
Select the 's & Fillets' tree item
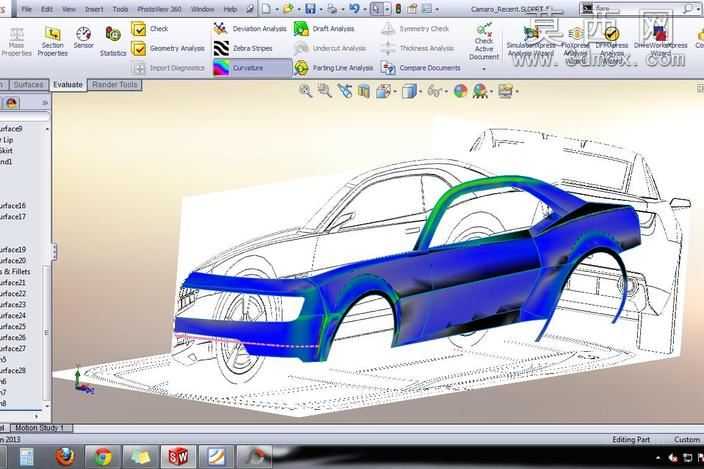pyautogui.click(x=15, y=272)
